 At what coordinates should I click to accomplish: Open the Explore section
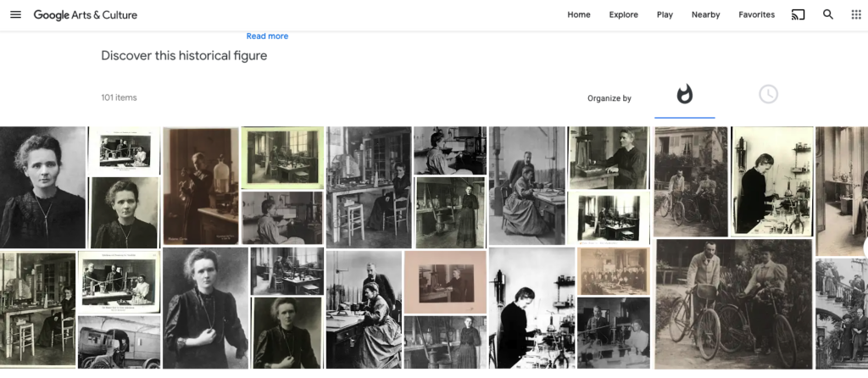coord(623,15)
